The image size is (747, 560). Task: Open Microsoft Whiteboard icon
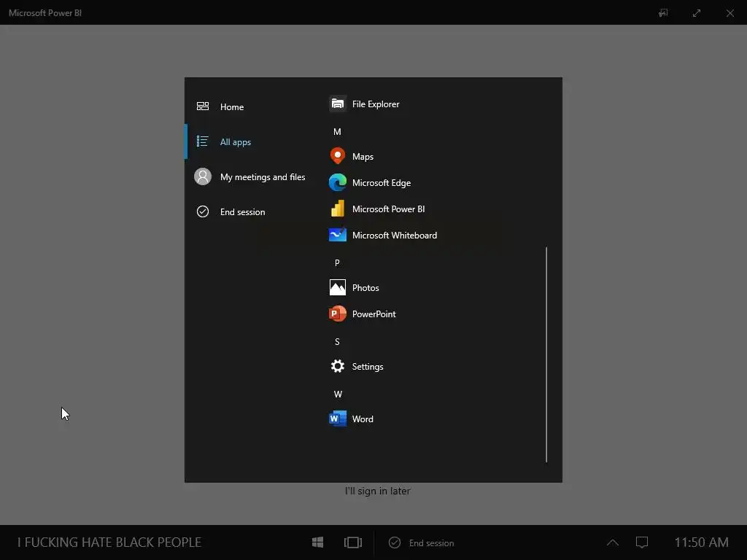337,235
